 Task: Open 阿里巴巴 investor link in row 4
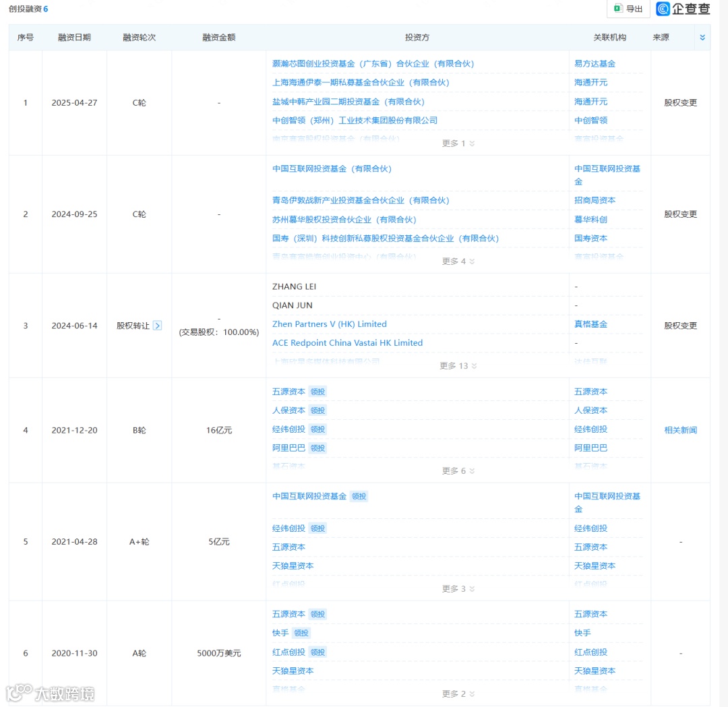[289, 448]
